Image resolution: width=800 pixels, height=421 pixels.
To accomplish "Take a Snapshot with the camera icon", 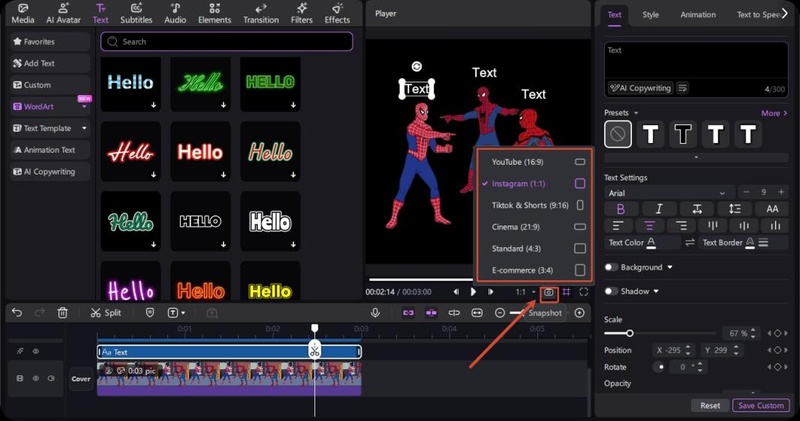I will pos(548,292).
